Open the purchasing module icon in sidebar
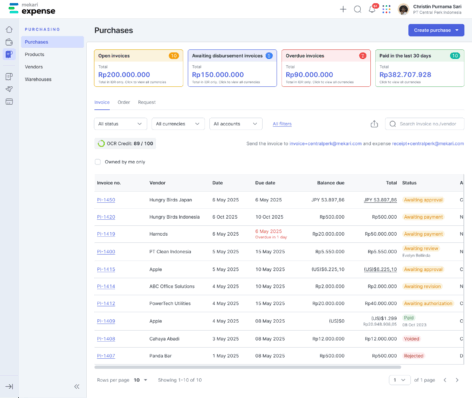The image size is (472, 400). pos(9,54)
